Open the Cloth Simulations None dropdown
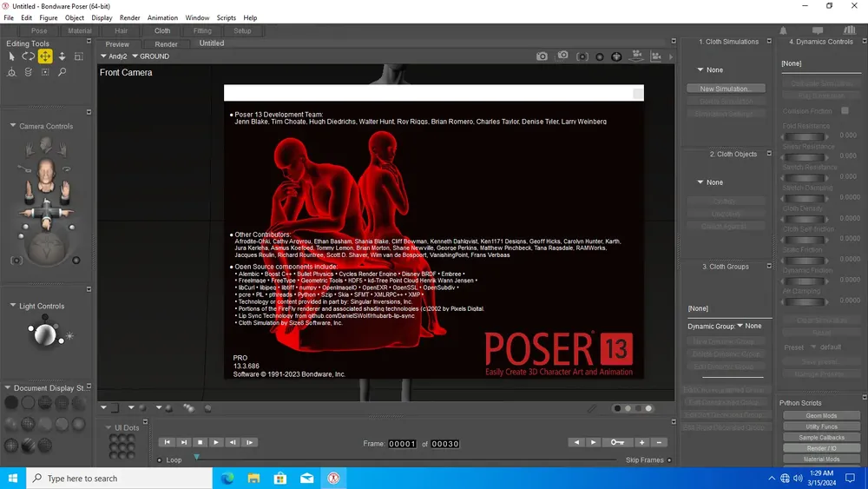The image size is (868, 489). [x=710, y=69]
